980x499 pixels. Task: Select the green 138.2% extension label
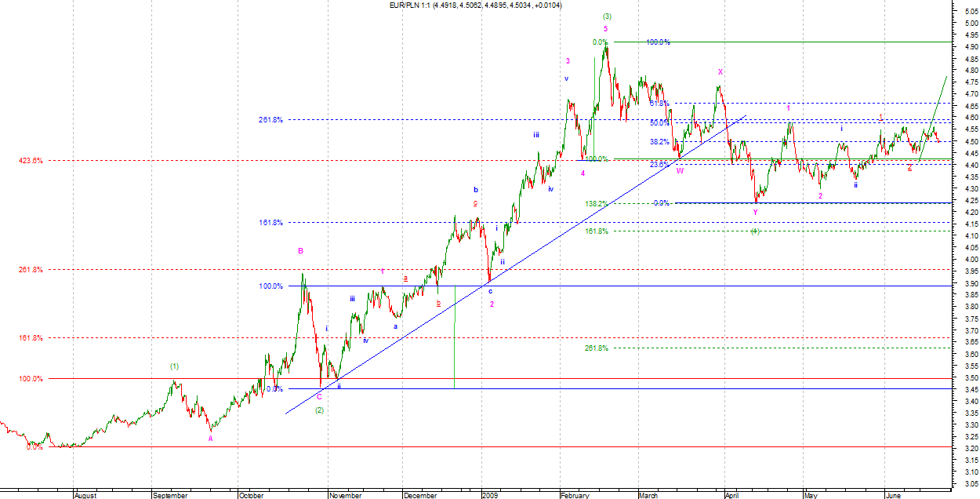596,203
